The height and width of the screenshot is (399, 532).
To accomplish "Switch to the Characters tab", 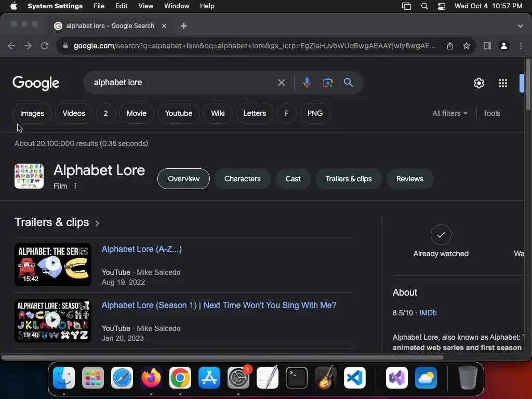I will click(242, 179).
